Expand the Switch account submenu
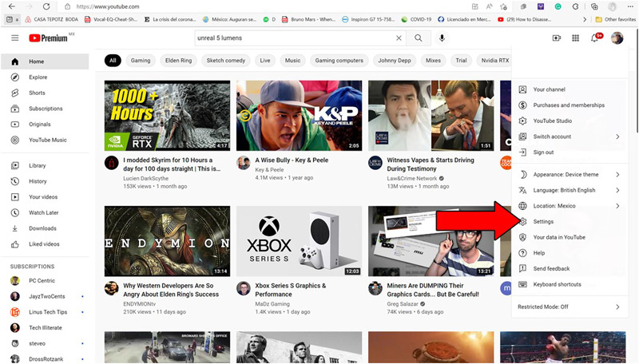 [570, 136]
